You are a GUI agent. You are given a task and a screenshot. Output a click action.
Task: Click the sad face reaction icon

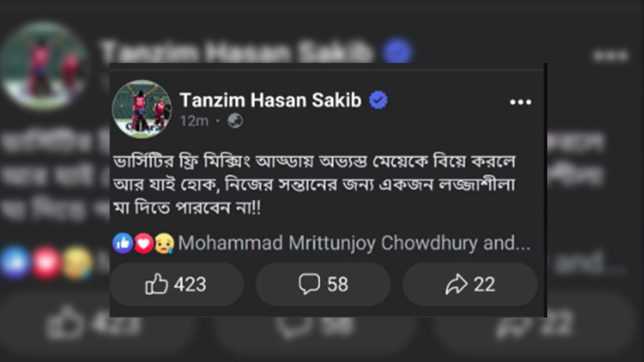tap(164, 243)
